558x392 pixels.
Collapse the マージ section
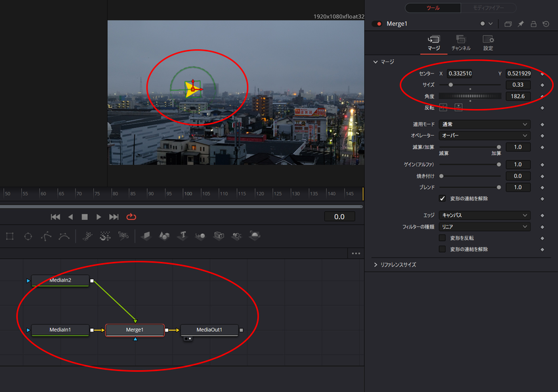[x=376, y=62]
